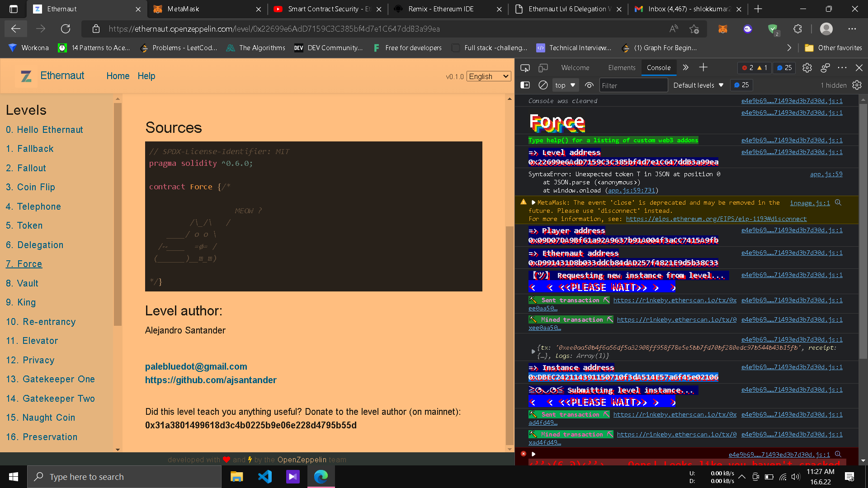Open the EIP-1193 disconnect link
This screenshot has height=488, width=868.
[716, 219]
